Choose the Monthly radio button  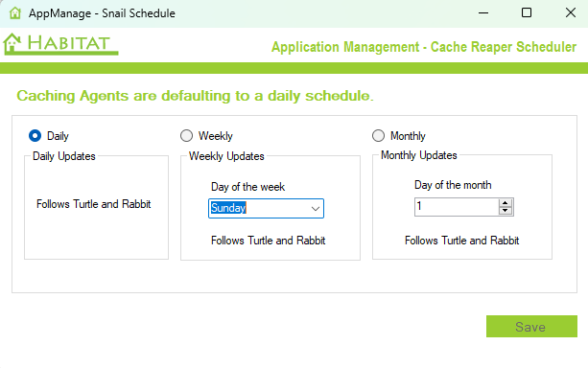pos(378,136)
